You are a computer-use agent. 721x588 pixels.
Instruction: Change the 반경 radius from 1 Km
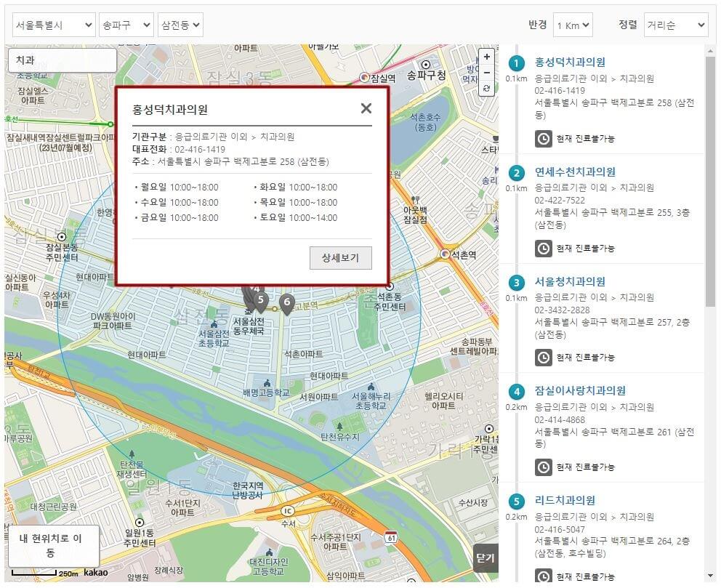(x=573, y=25)
